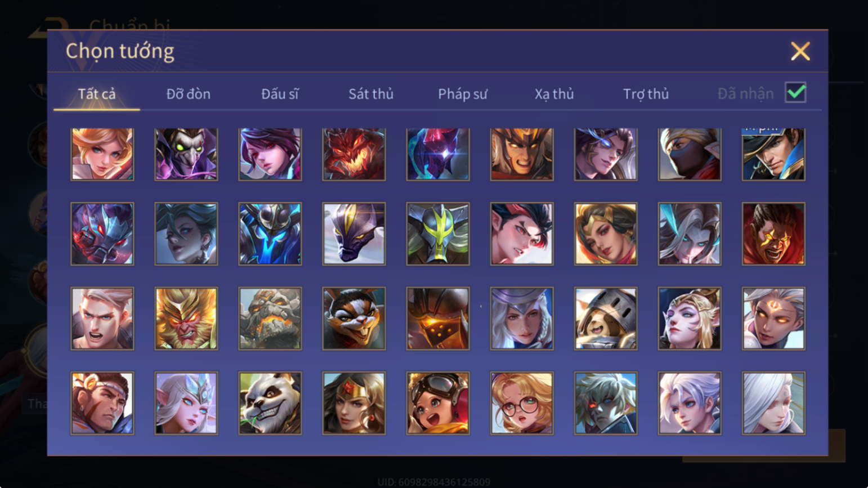Filter by the Xạ thủ tab
868x488 pixels.
point(554,94)
